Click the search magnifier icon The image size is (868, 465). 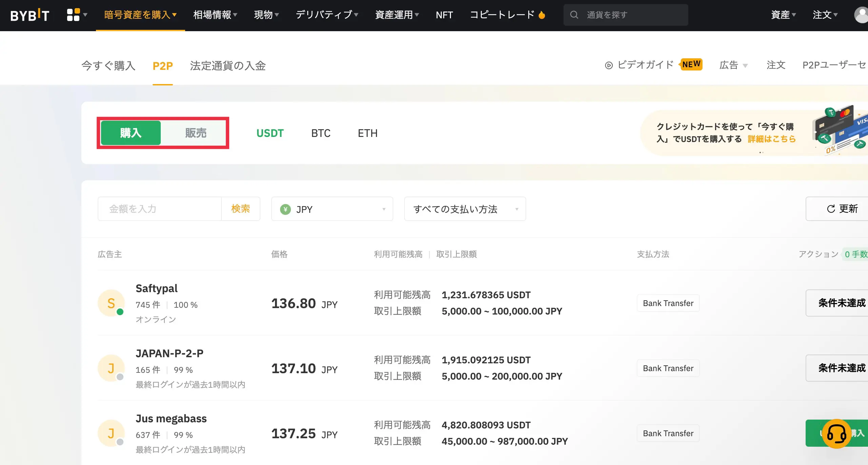(x=574, y=15)
